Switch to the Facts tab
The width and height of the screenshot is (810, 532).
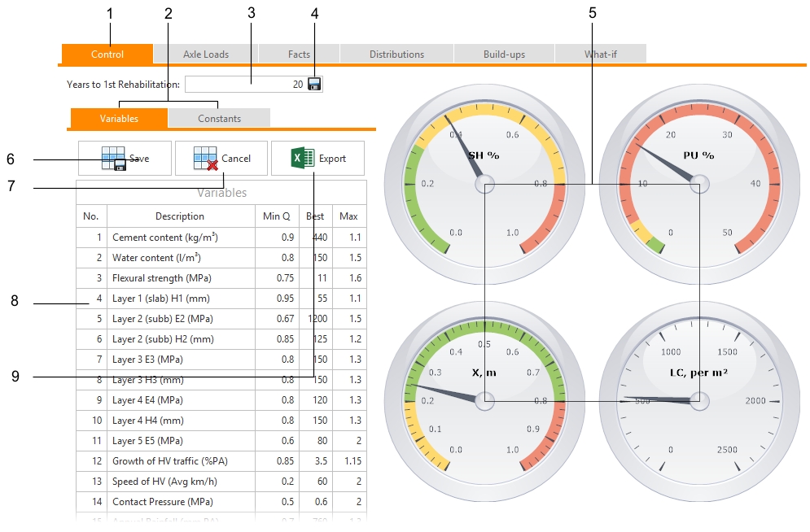pyautogui.click(x=299, y=55)
